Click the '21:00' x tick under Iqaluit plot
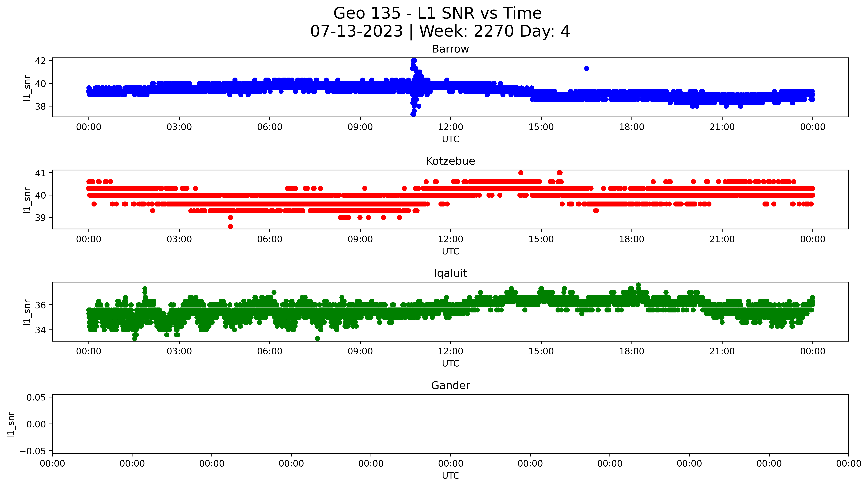Viewport: 868px width, 487px height. (722, 351)
